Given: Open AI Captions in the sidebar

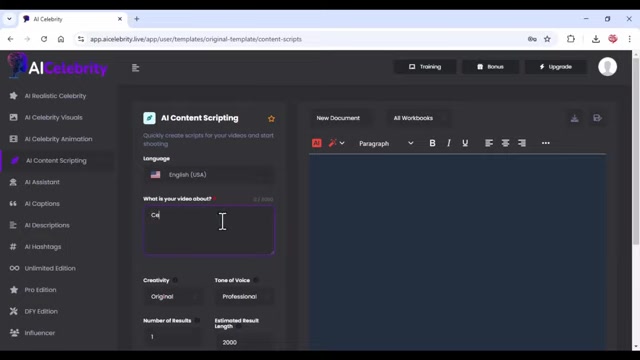Looking at the screenshot, I should (42, 204).
